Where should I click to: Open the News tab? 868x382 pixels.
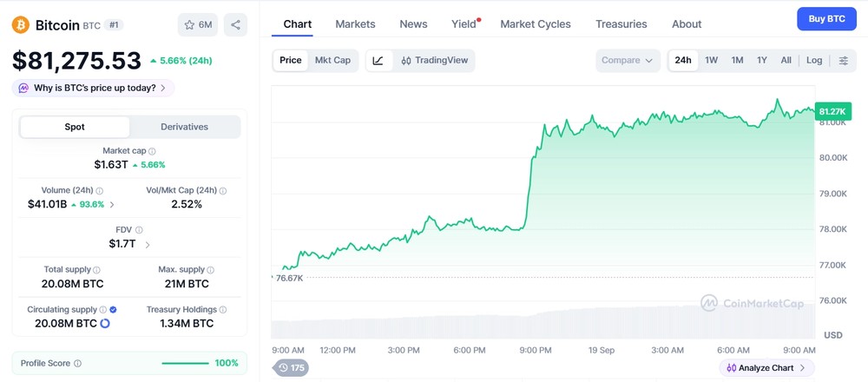[x=413, y=23]
